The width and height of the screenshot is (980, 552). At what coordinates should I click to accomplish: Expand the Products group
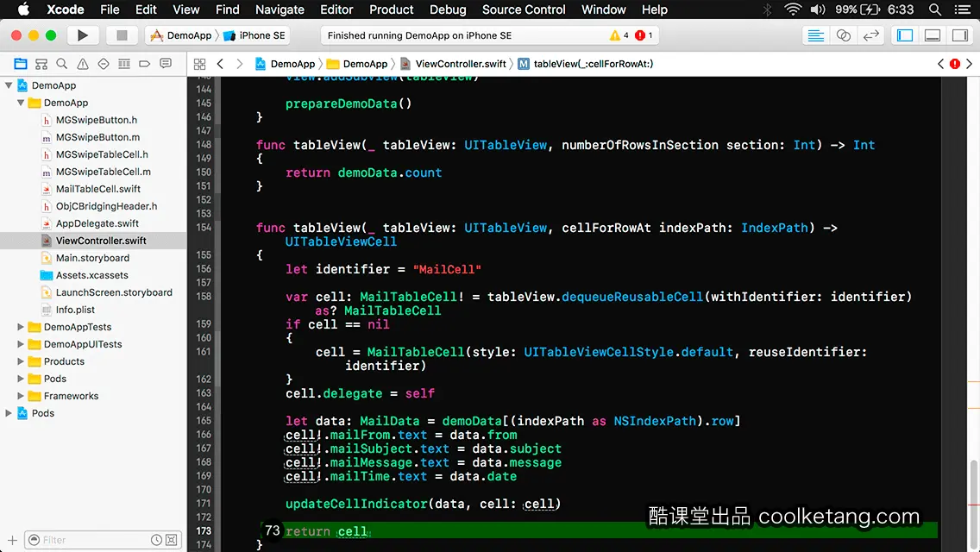[x=21, y=361]
